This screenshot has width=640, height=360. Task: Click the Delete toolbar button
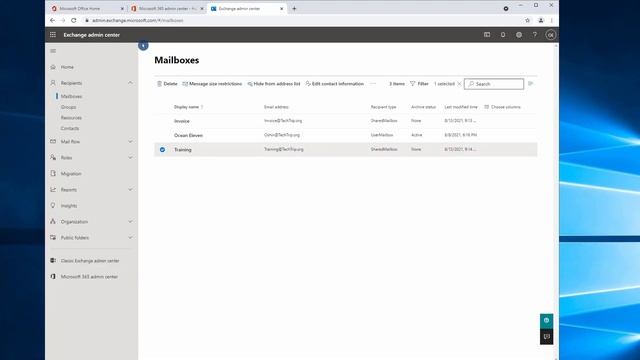click(x=167, y=84)
